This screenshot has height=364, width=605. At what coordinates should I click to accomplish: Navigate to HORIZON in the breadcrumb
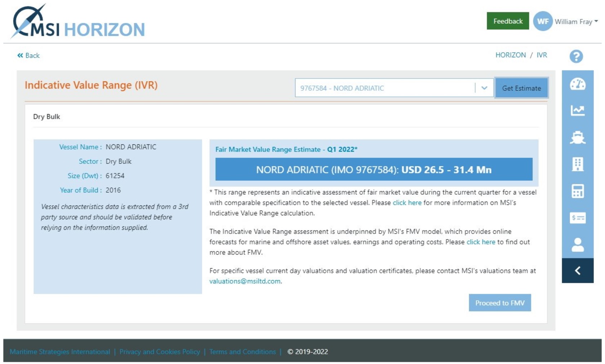[510, 55]
